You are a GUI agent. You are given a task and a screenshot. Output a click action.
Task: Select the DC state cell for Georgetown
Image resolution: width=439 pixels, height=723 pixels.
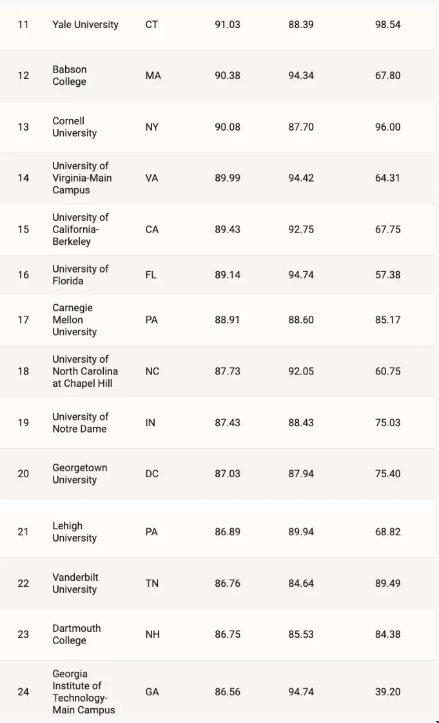pos(152,474)
